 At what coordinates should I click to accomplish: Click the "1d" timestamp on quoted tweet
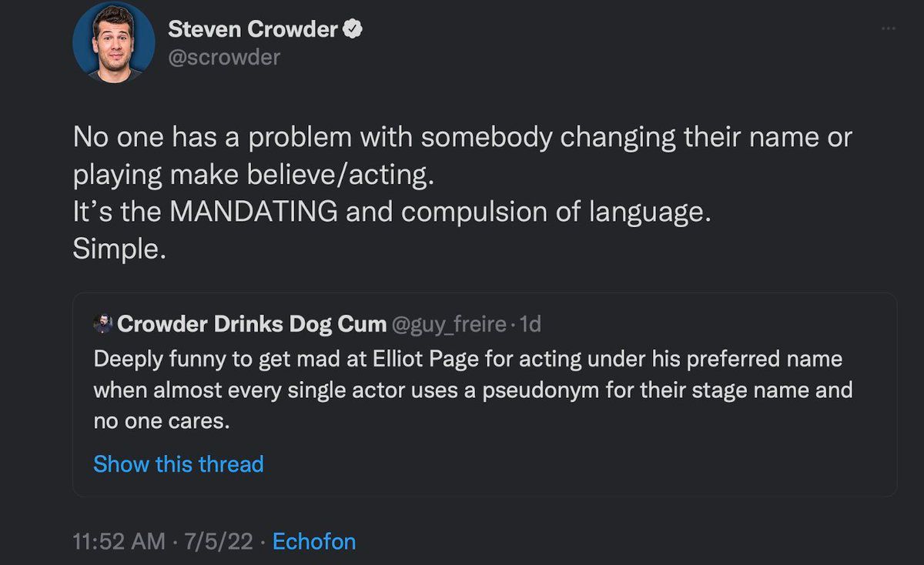coord(531,325)
